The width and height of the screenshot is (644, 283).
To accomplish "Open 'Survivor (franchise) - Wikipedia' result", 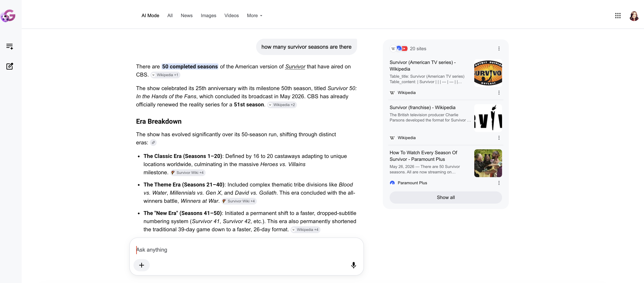I will pyautogui.click(x=422, y=107).
